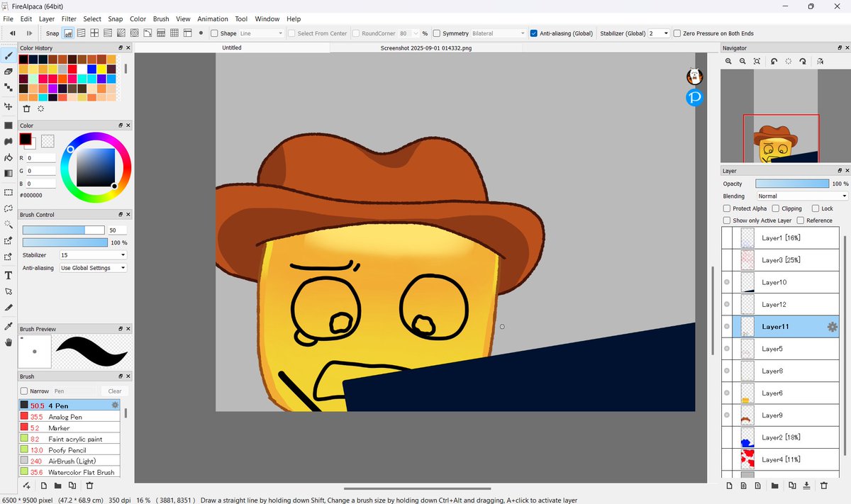Click the Zoom Out icon in Navigator
The height and width of the screenshot is (504, 851).
(x=743, y=62)
